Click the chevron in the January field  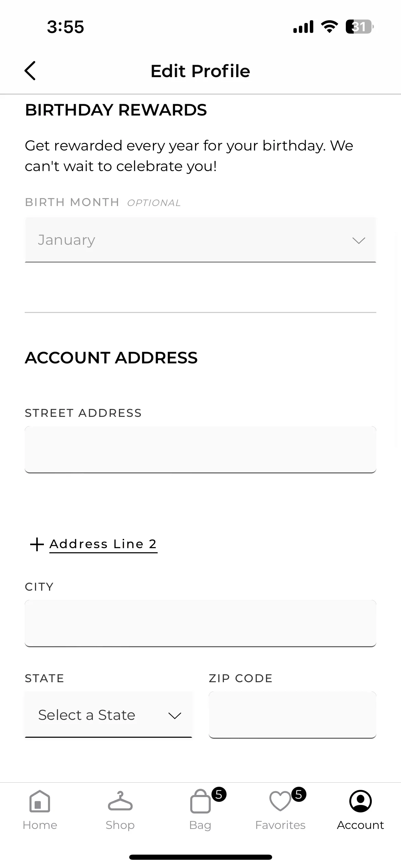[359, 241]
